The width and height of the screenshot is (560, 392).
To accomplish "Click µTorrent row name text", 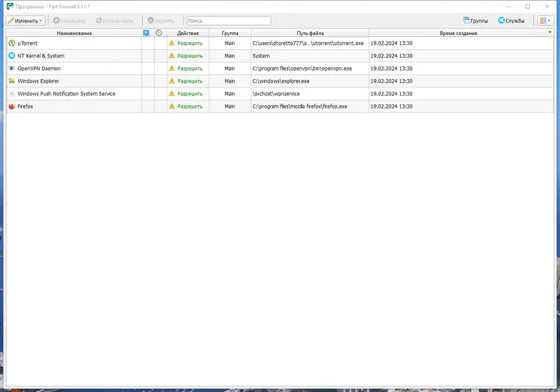I will click(x=27, y=43).
